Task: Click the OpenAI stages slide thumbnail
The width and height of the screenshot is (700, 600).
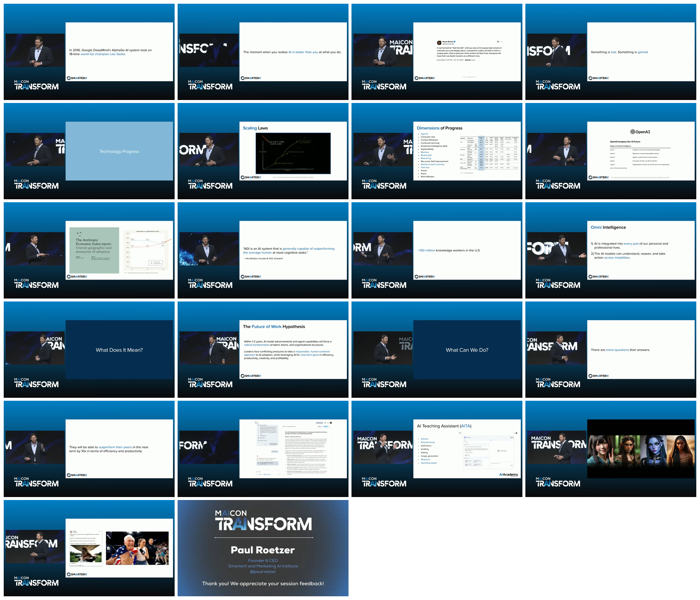Action: 611,151
